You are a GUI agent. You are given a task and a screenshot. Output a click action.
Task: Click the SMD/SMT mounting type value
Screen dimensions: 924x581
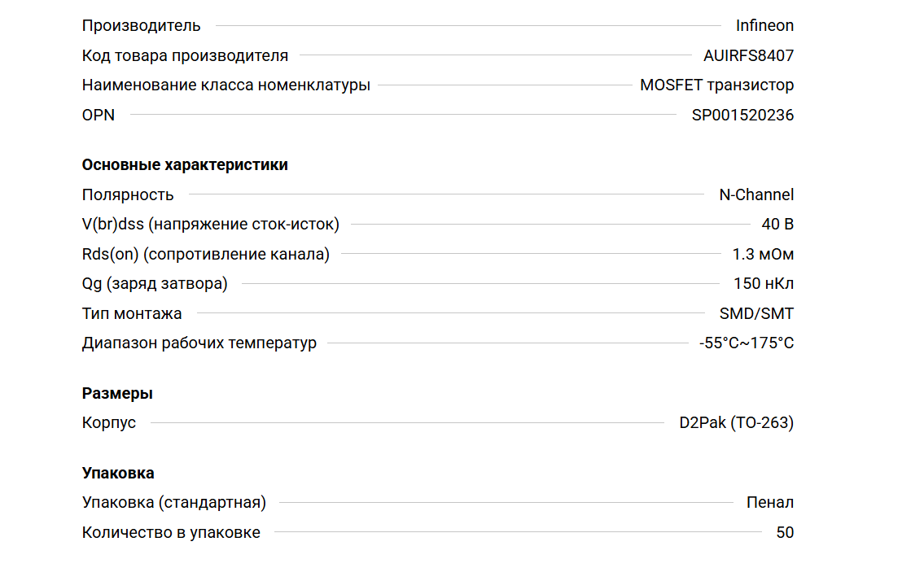[x=756, y=314]
